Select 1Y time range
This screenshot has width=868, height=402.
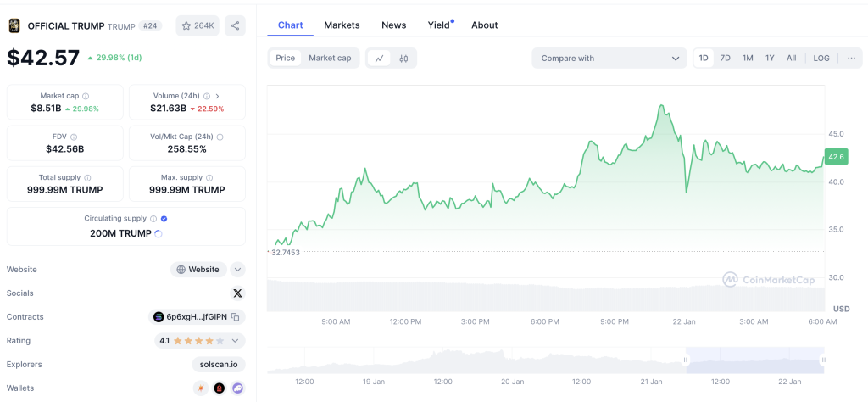point(770,59)
